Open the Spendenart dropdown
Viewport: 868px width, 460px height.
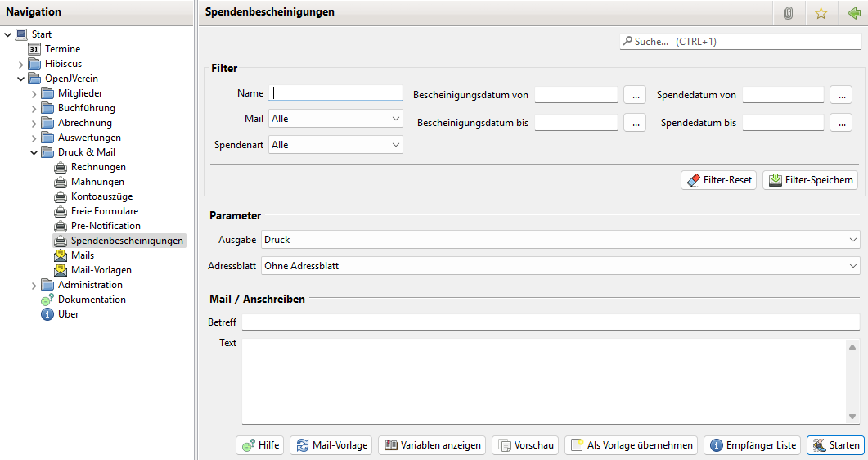coord(335,145)
